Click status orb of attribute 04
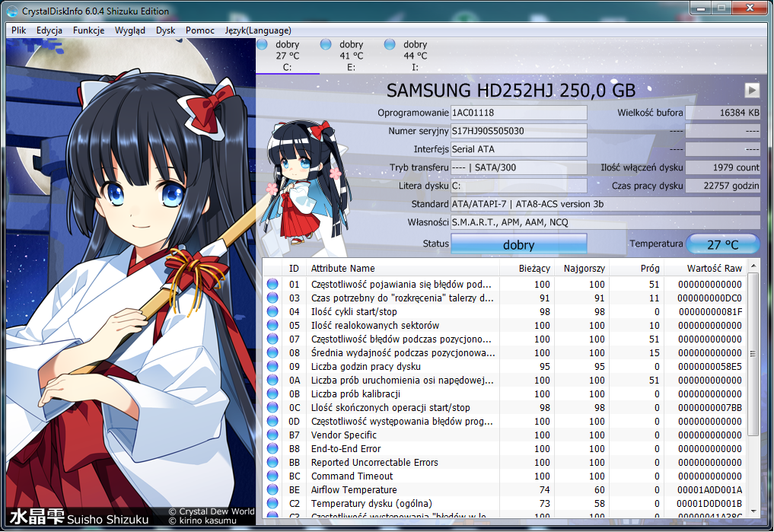 (272, 311)
